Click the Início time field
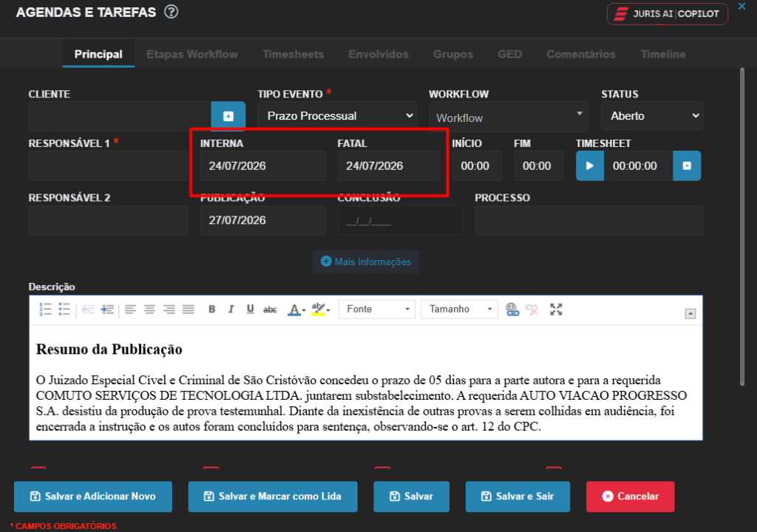This screenshot has width=757, height=532. click(x=477, y=166)
